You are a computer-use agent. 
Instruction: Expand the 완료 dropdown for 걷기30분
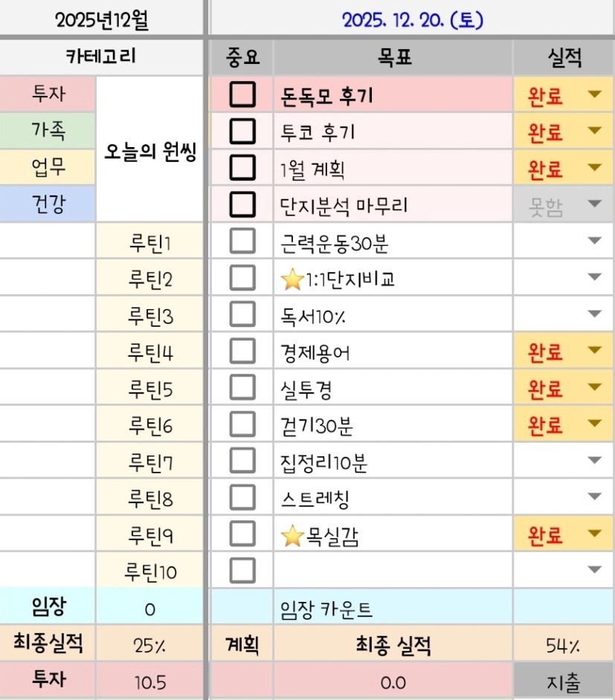[593, 424]
